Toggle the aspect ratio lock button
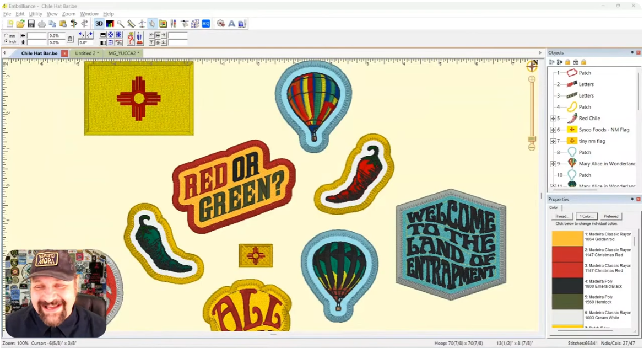This screenshot has width=644, height=348. (71, 39)
